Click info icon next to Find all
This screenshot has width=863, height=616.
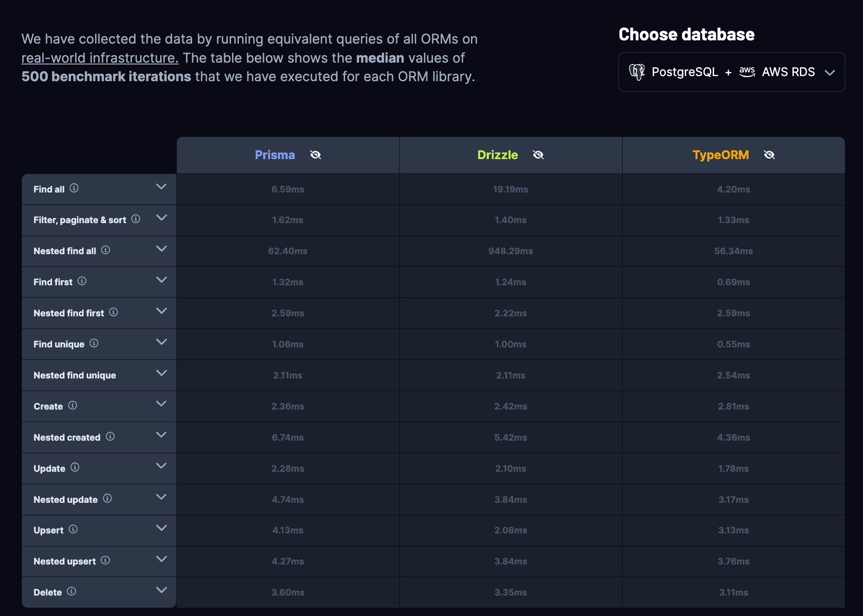coord(74,188)
